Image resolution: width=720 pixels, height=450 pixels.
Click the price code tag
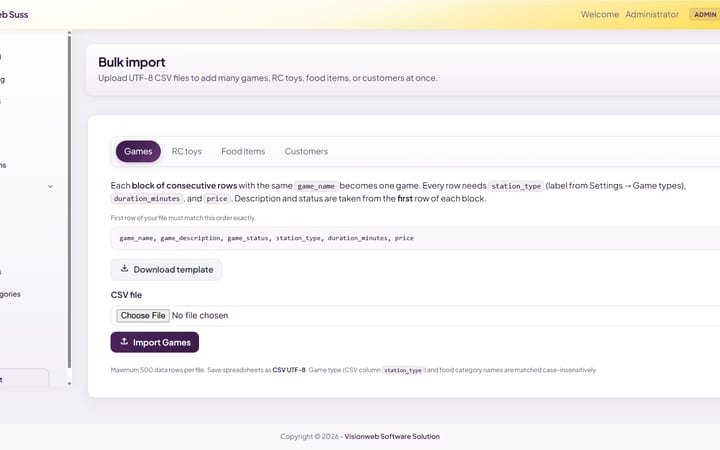coord(217,199)
